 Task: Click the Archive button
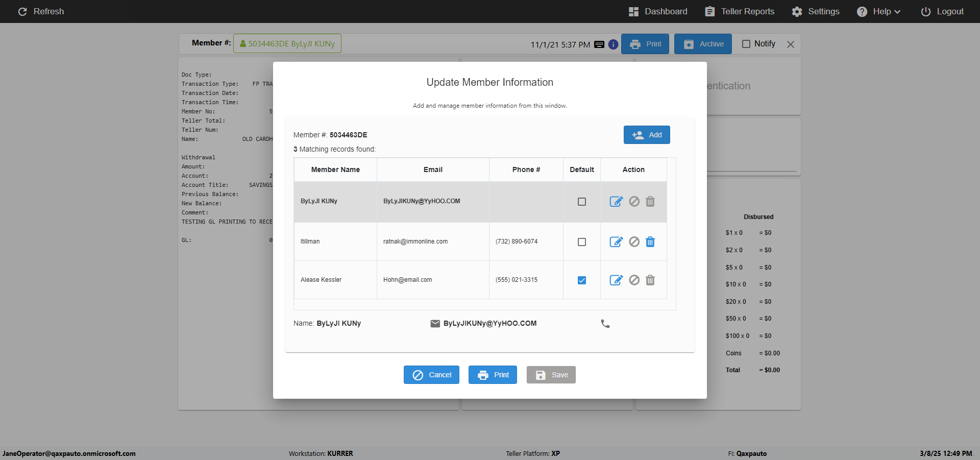pos(703,44)
